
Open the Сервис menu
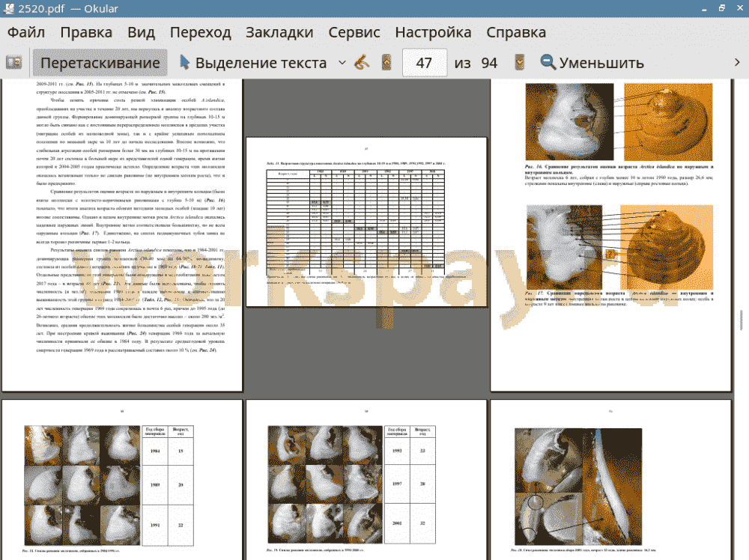point(354,32)
